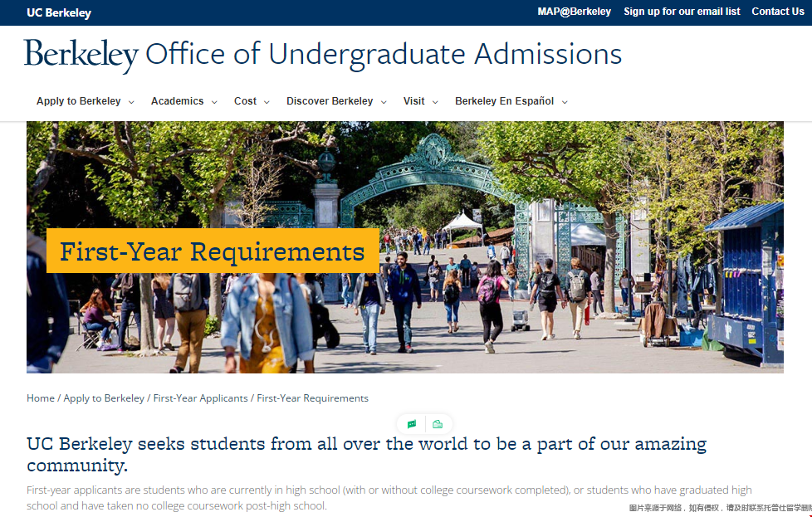812x517 pixels.
Task: Click heading 'UC Berkeley seeks students from all over'
Action: point(366,454)
